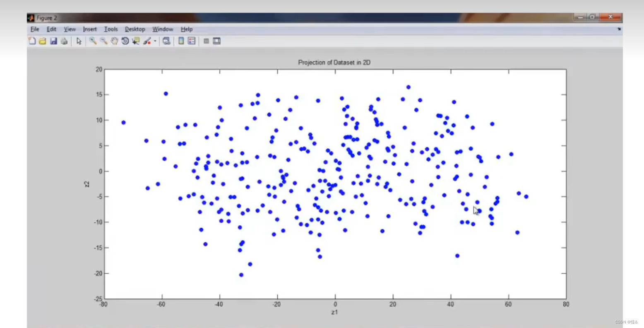Activate the Edit Plot arrow tool

[x=79, y=41]
